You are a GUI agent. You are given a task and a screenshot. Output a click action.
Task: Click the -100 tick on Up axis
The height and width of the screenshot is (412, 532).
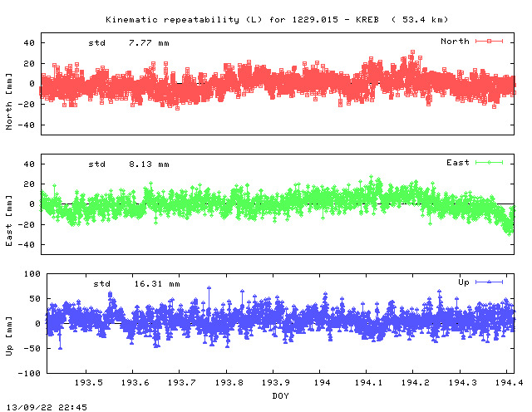pyautogui.click(x=29, y=373)
